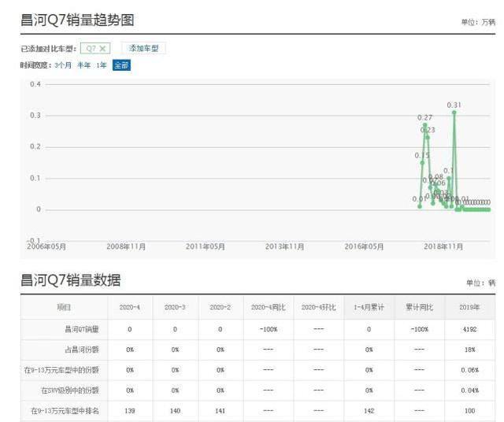
Task: Click the rank 139 cell
Action: tap(129, 411)
